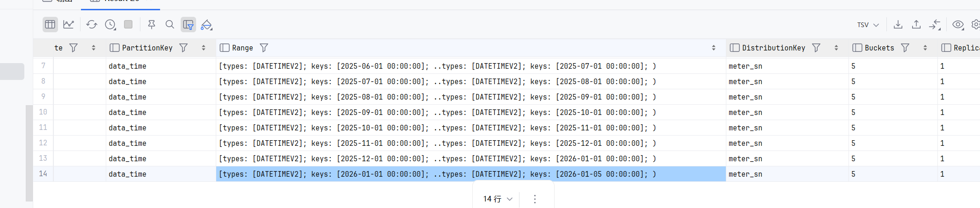Reload the query result page

click(x=92, y=24)
